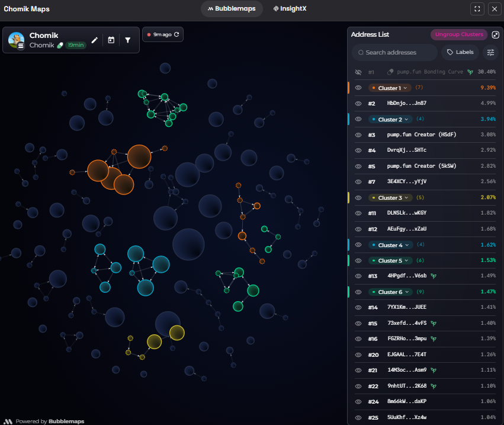504x425 pixels.
Task: Show the hidden pump.fun Bonding Curve address
Action: pyautogui.click(x=358, y=72)
